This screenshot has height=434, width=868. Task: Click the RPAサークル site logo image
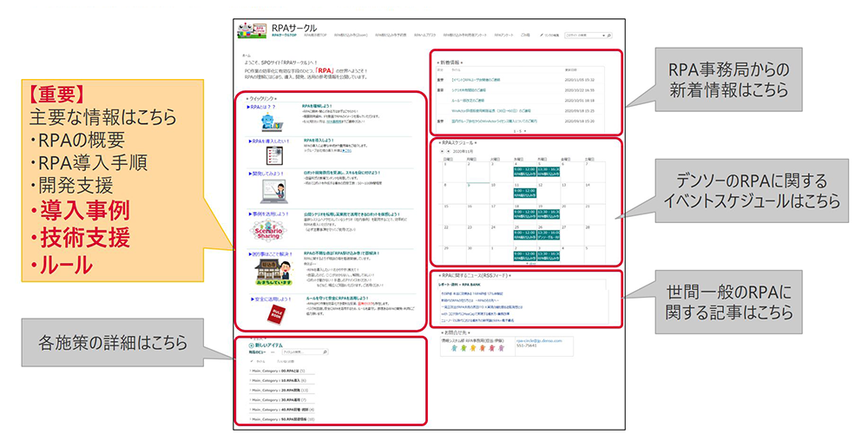(x=252, y=30)
